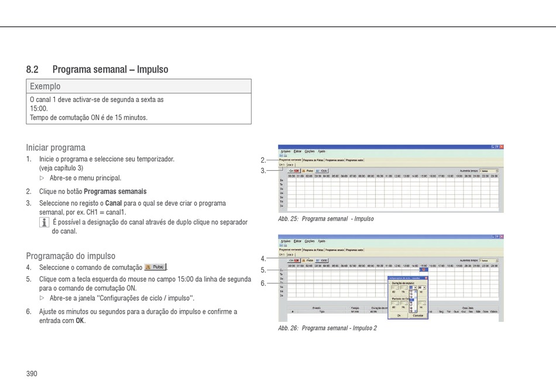Viewport: 556px width, 392px height.
Task: Click the info icon beside the channel-naming note
Action: (44, 222)
